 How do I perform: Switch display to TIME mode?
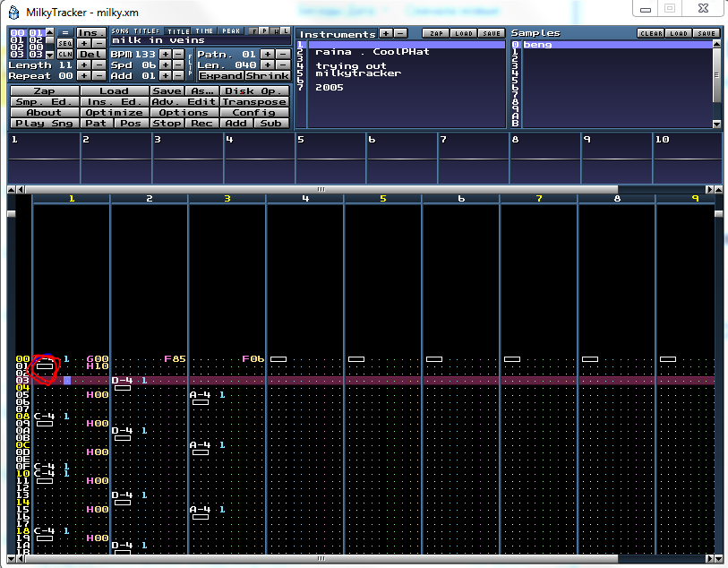pos(204,31)
